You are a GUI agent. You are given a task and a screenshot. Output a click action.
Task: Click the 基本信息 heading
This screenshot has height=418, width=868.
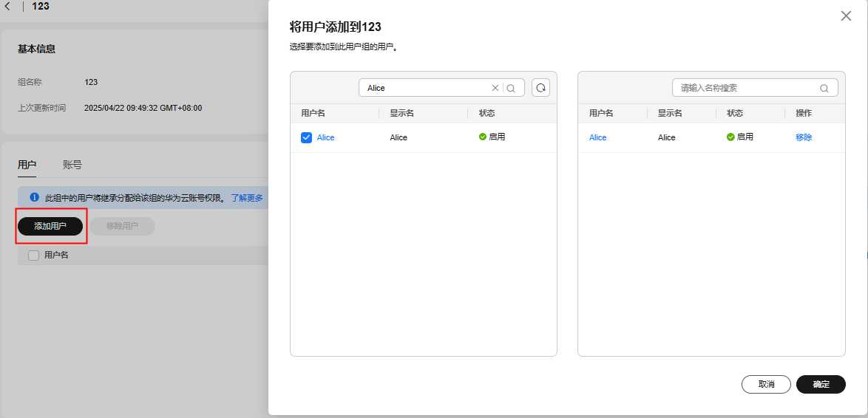pos(36,49)
